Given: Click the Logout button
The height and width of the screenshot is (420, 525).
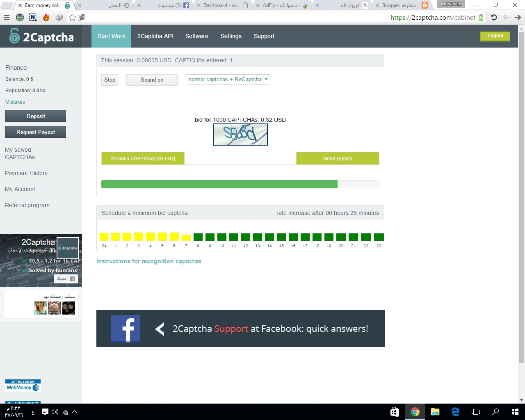Looking at the screenshot, I should (x=495, y=36).
